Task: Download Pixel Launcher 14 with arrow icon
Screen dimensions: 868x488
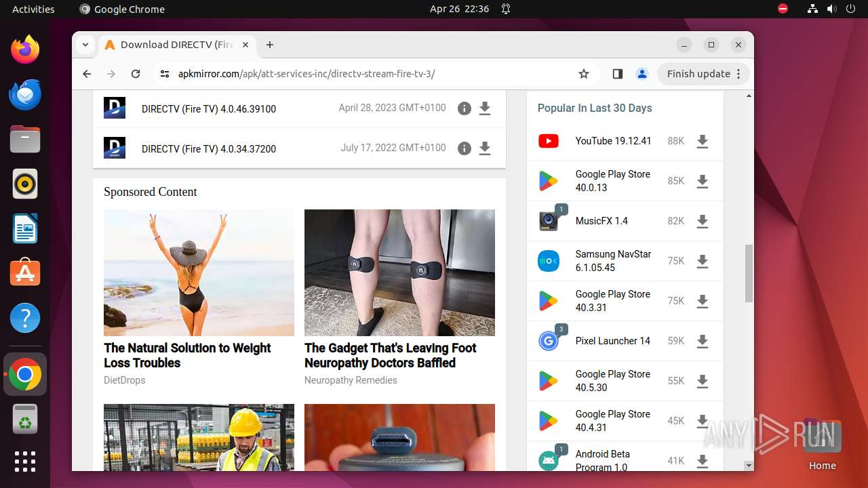Action: [703, 341]
